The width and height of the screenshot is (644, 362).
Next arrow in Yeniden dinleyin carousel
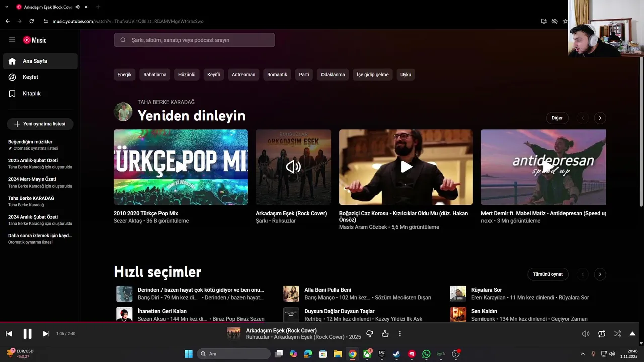click(x=600, y=118)
